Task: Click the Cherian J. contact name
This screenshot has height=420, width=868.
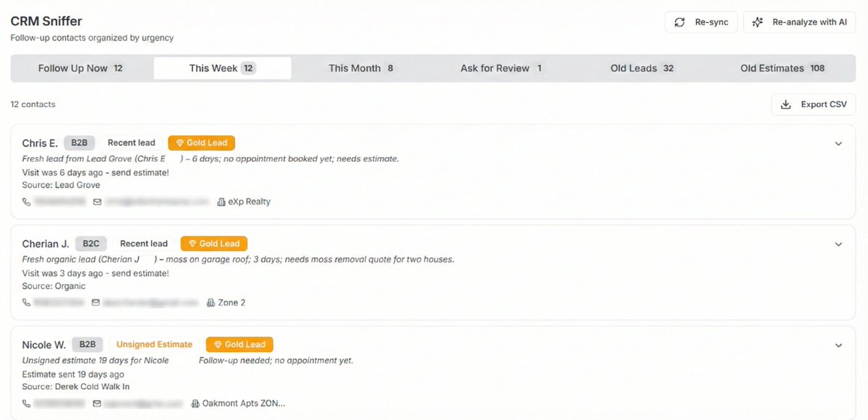Action: point(46,244)
